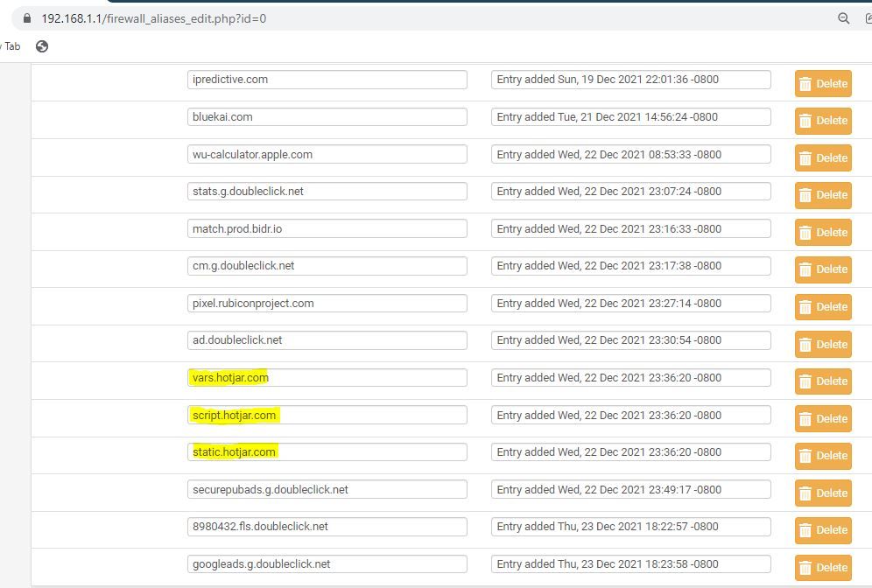Delete the wu-calculator.apple.com entry

(823, 158)
